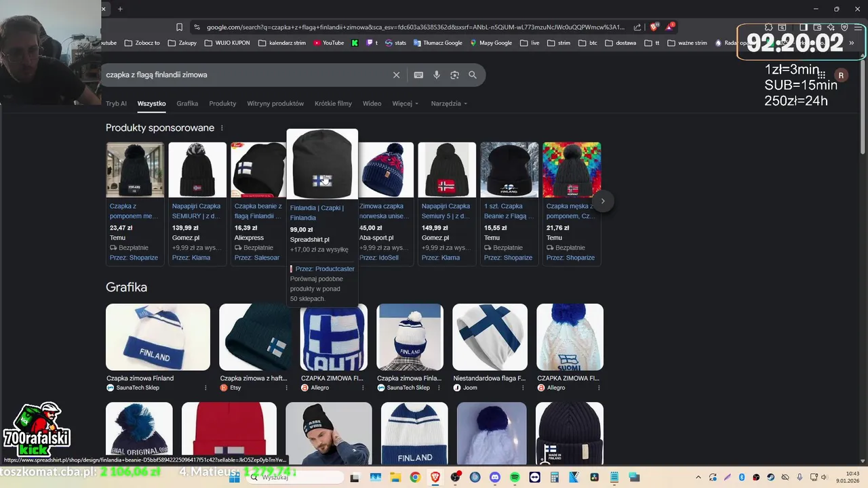
Task: Open the Zakupy bookmarks folder
Action: tap(183, 43)
